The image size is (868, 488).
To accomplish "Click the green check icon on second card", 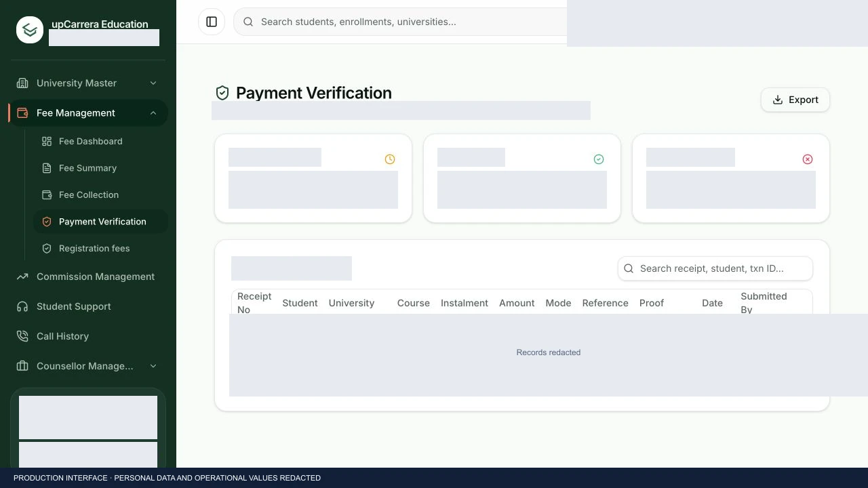I will point(599,159).
